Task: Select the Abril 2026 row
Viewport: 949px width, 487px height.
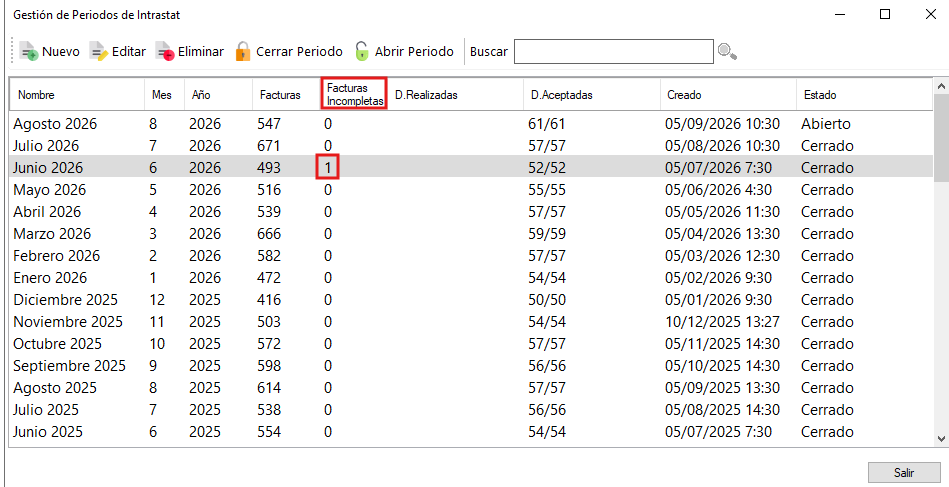Action: coord(471,212)
